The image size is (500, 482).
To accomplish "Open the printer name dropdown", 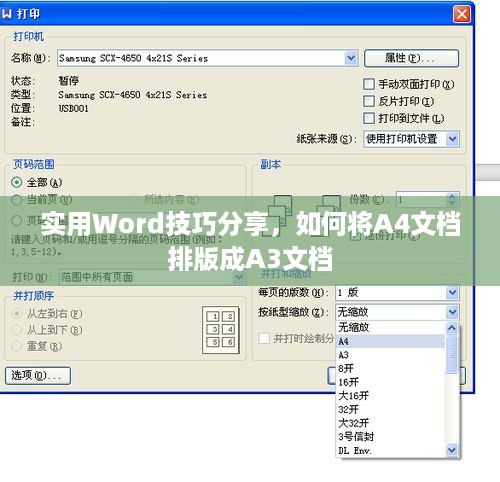I will point(351,58).
